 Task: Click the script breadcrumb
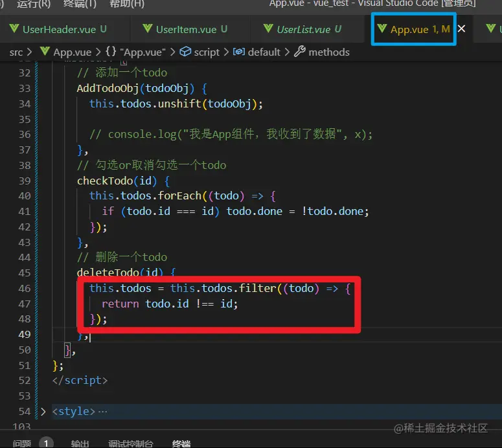[207, 52]
